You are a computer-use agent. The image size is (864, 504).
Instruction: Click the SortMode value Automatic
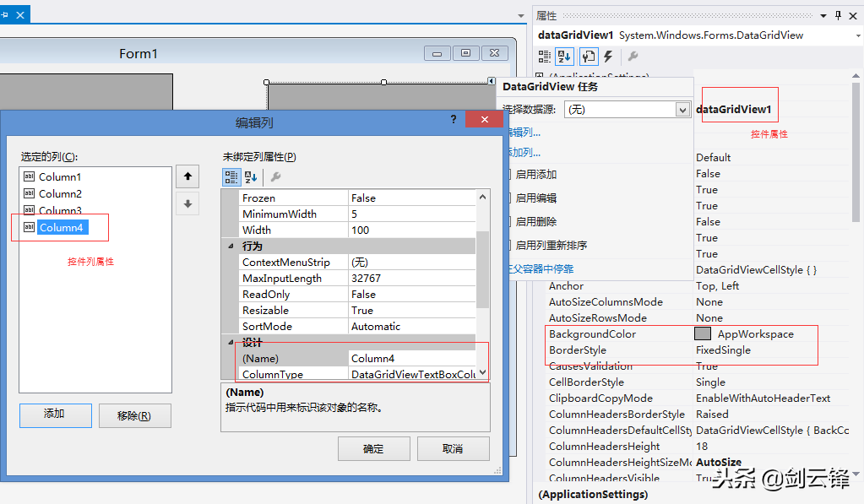(412, 327)
